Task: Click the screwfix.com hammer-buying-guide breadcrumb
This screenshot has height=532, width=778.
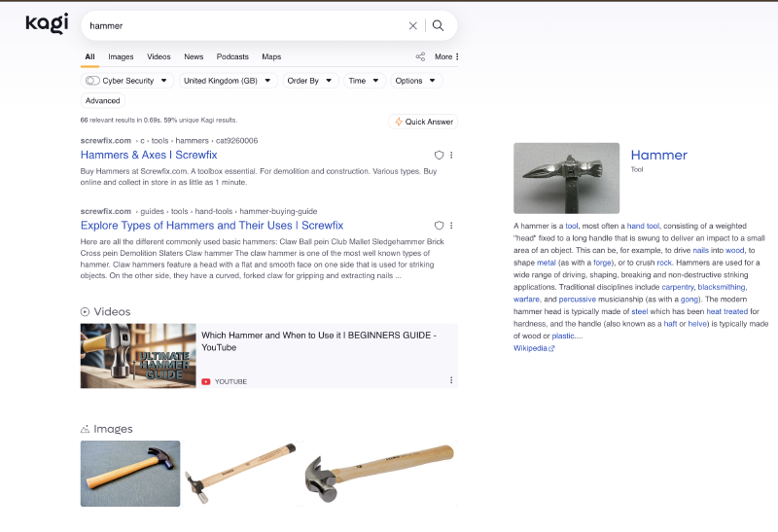Action: point(199,211)
